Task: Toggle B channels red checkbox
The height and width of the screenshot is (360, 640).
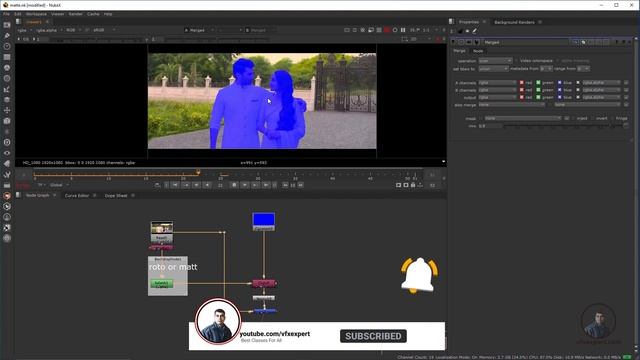Action: [522, 90]
